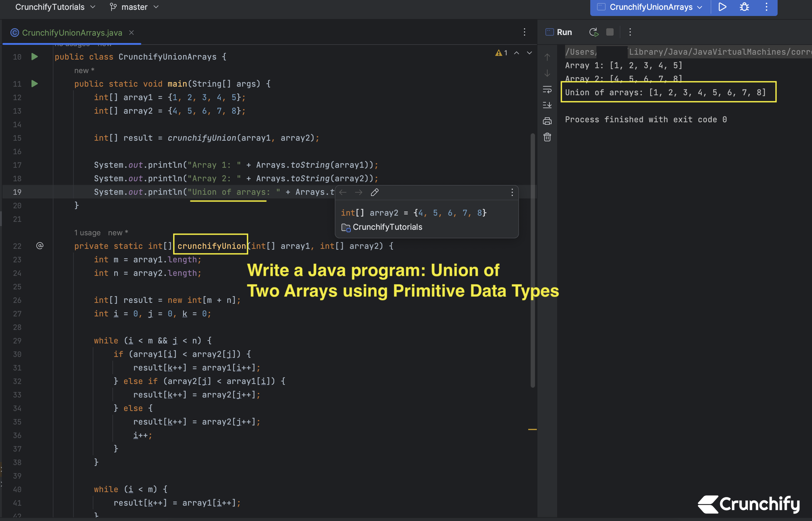This screenshot has width=812, height=521.
Task: Run the application with the green play button
Action: [722, 7]
